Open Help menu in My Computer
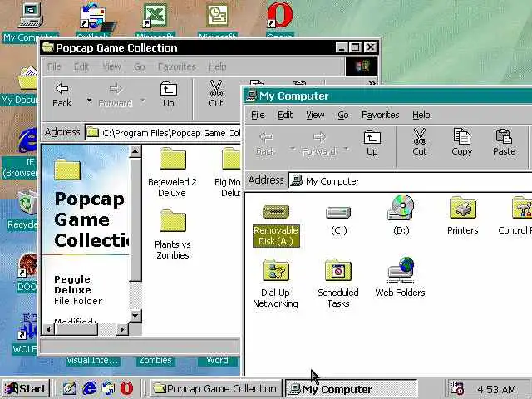The width and height of the screenshot is (532, 399). tap(421, 115)
